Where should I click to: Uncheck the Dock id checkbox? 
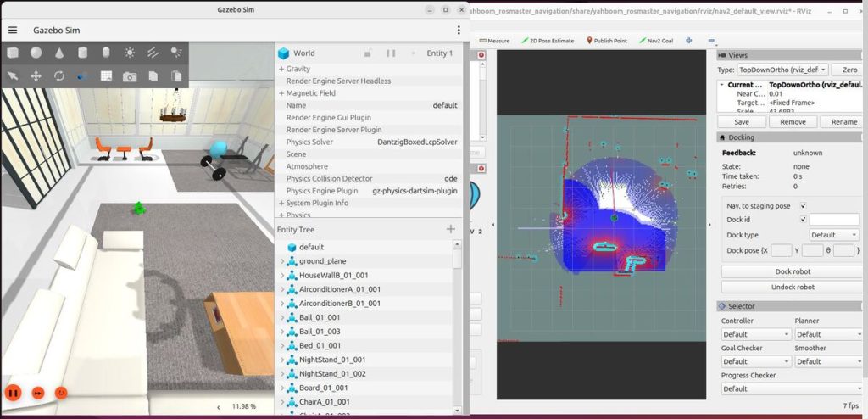803,220
